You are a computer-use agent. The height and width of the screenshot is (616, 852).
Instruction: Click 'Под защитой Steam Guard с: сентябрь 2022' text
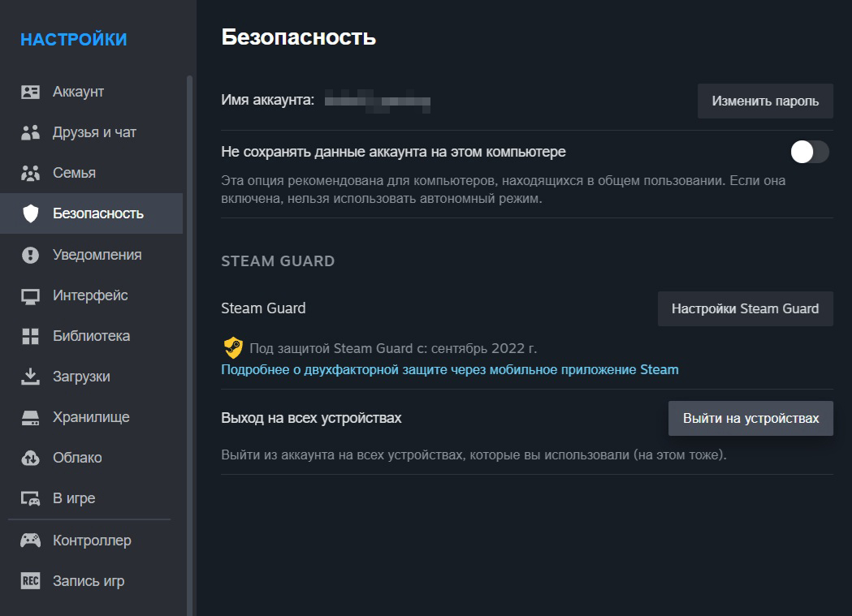pos(393,348)
